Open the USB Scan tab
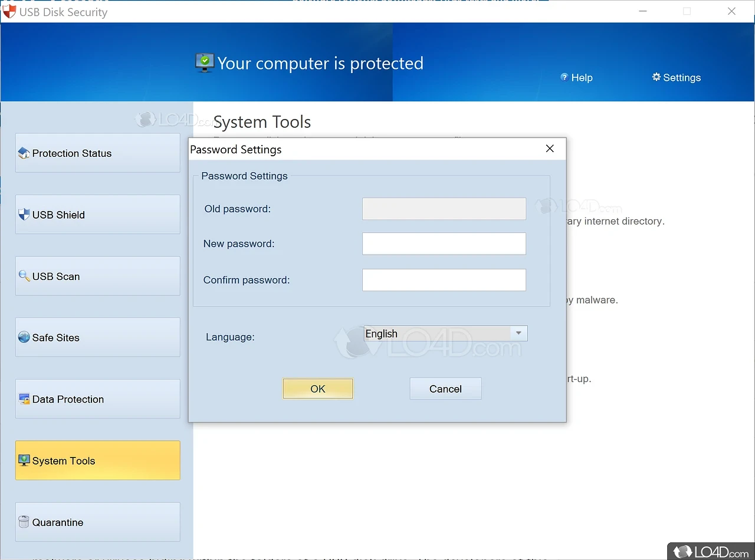 click(97, 276)
